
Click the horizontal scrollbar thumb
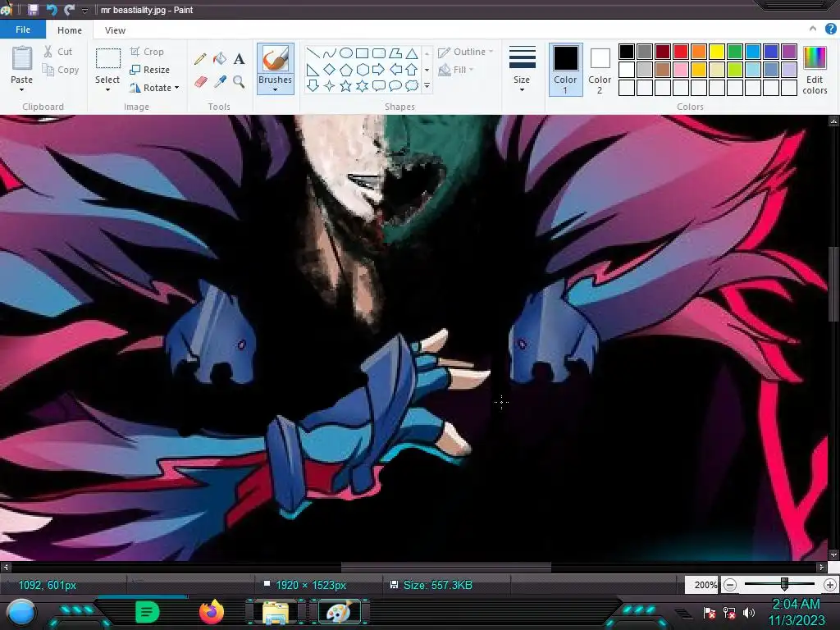445,567
